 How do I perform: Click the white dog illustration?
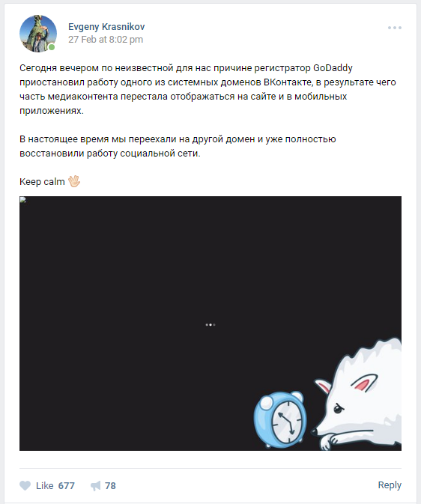[357, 395]
